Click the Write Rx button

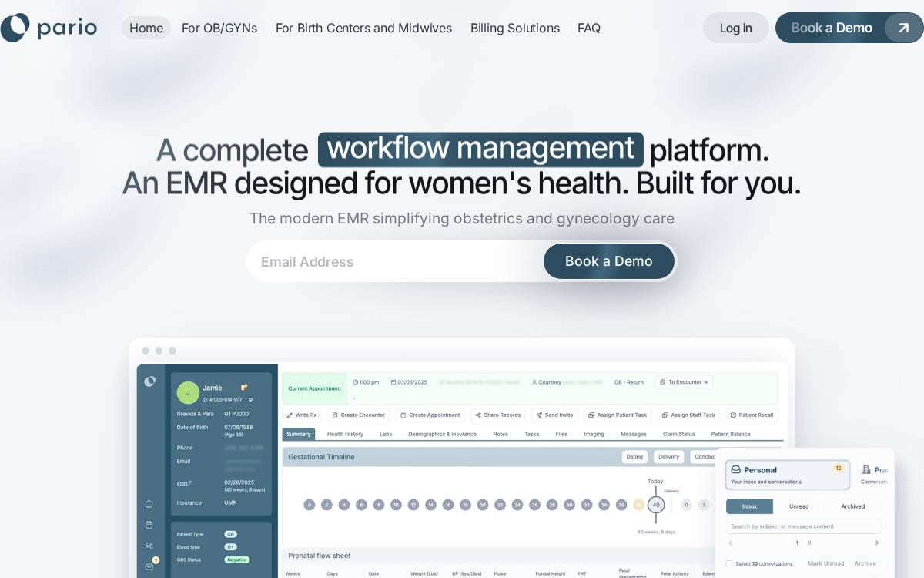pos(301,415)
